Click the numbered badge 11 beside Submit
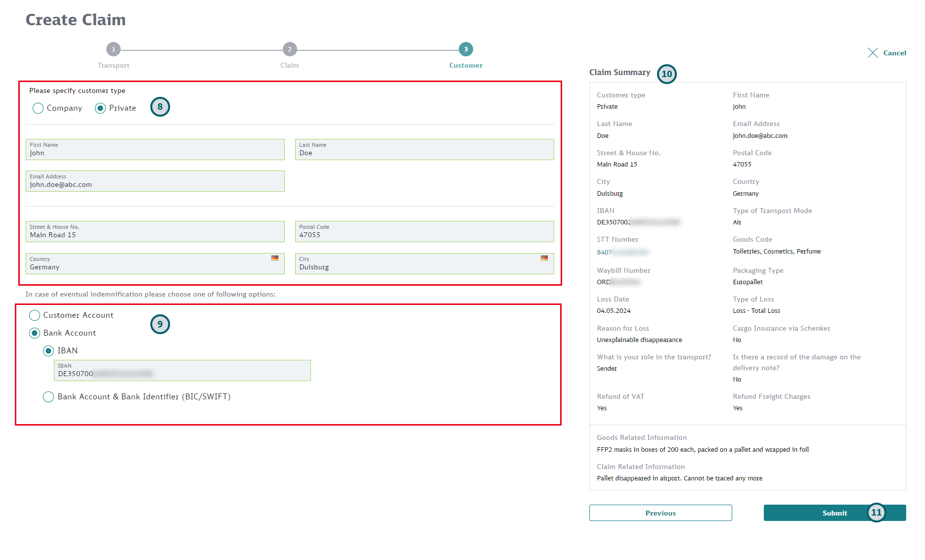925x560 pixels. (x=877, y=513)
